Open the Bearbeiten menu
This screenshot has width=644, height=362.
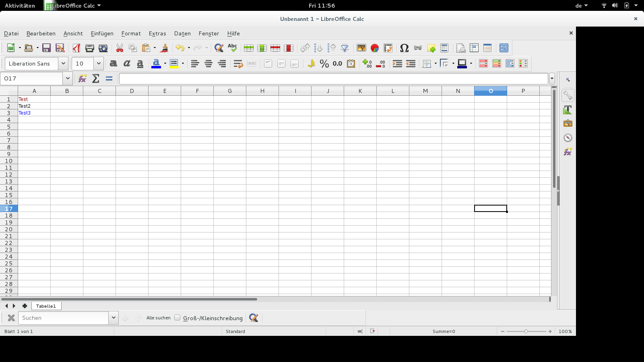[41, 33]
